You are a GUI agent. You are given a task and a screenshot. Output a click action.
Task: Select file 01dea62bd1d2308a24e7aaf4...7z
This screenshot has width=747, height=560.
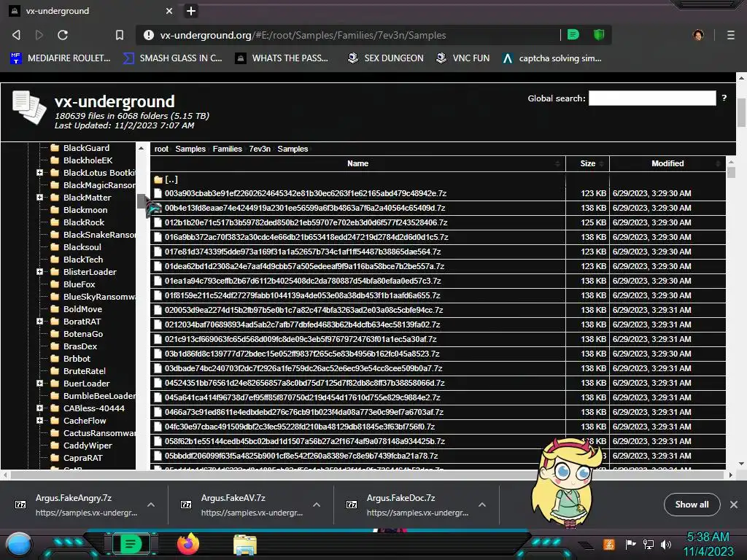(x=304, y=266)
